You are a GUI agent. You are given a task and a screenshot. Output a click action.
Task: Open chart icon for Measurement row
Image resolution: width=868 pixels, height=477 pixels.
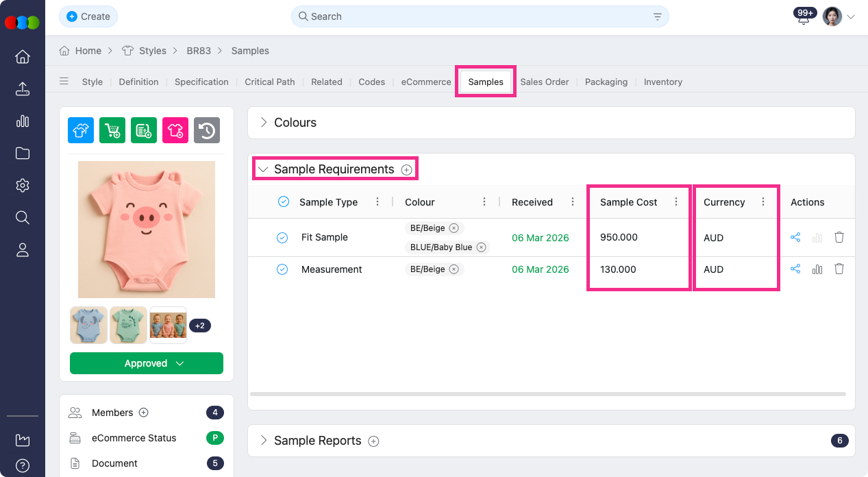[817, 269]
